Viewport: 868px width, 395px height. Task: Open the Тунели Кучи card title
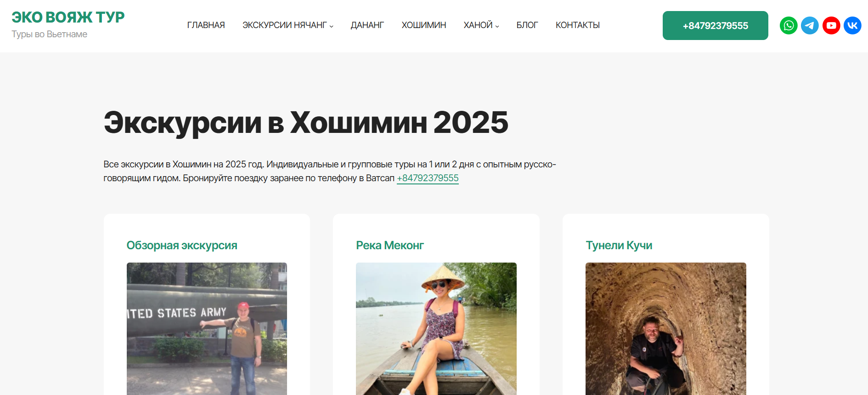click(x=619, y=246)
